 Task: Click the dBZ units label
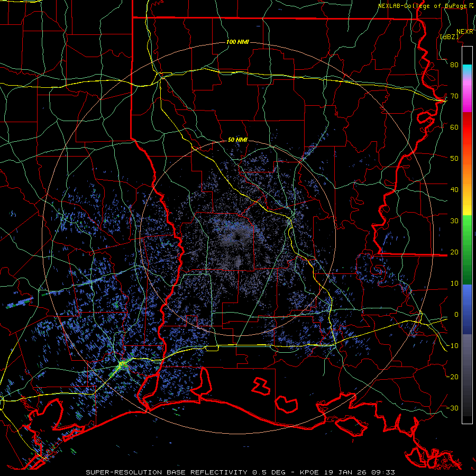coord(450,36)
